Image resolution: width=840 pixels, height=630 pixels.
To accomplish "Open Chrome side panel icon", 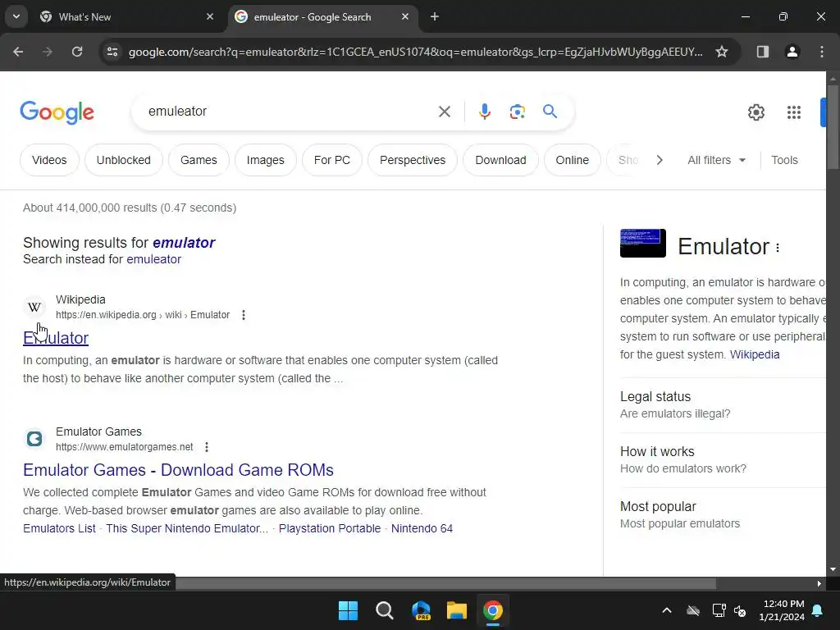I will pos(762,52).
